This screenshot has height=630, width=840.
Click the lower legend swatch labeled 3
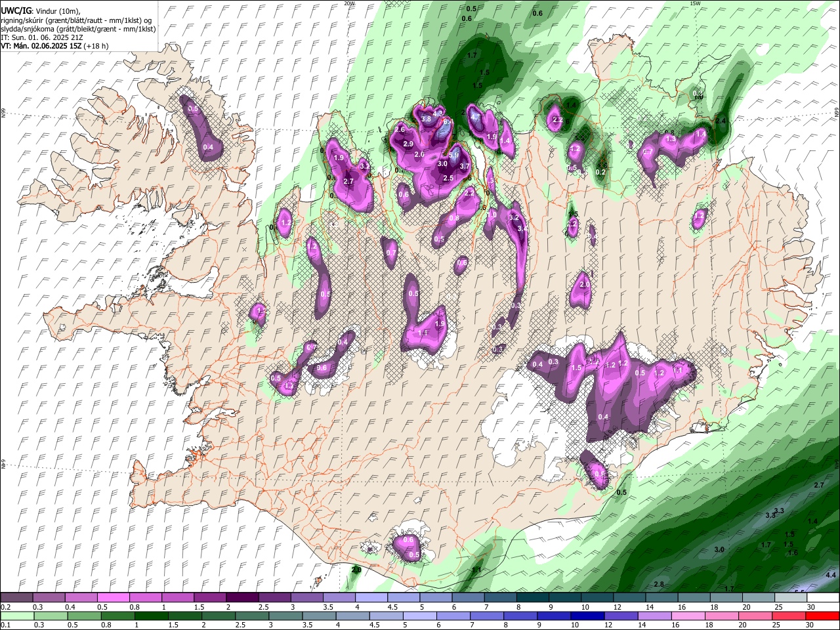[285, 616]
